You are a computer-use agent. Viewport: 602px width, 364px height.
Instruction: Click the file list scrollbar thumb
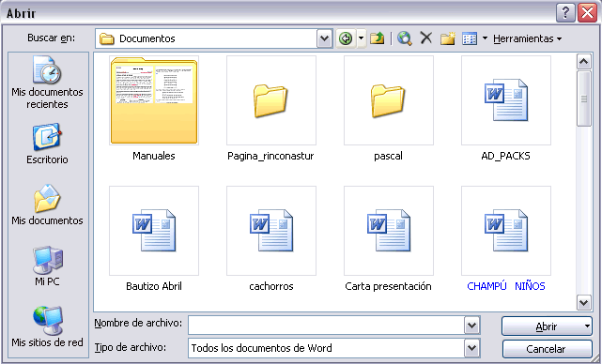pyautogui.click(x=583, y=99)
